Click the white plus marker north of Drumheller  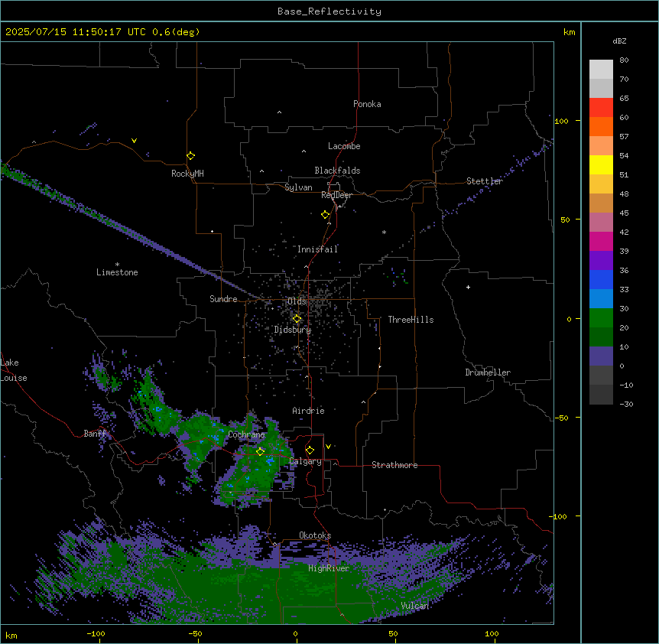click(x=468, y=287)
